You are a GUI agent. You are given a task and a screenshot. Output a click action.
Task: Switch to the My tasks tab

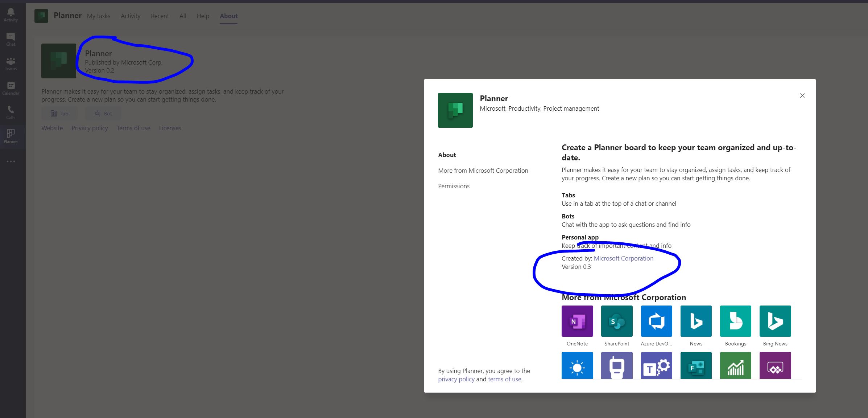[x=99, y=16]
